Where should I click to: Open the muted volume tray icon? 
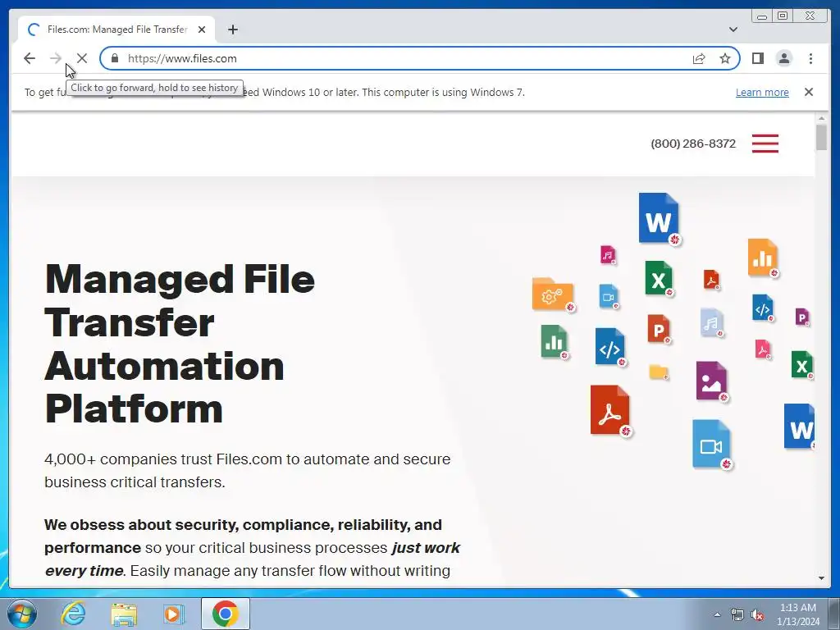[x=757, y=615]
